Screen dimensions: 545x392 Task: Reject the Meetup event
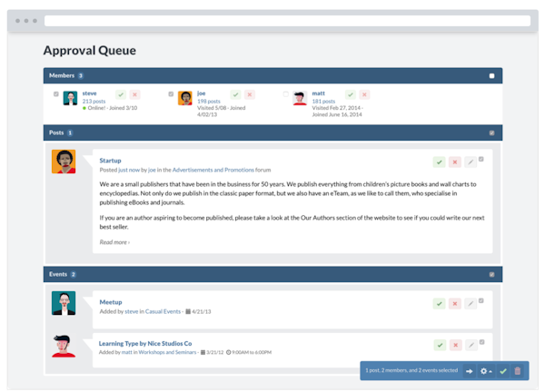455,304
